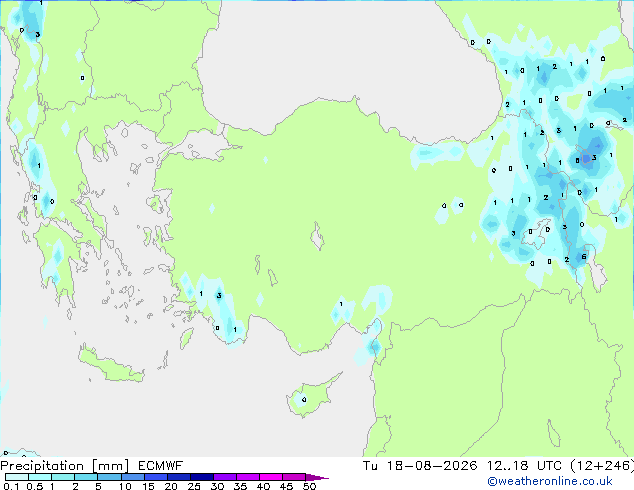Click the legend swatch between 5 and 10
The width and height of the screenshot is (634, 490).
(x=109, y=477)
